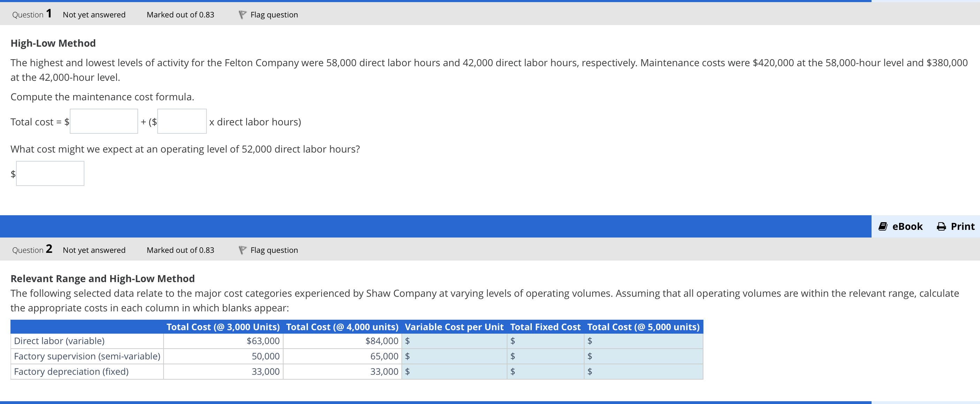Image resolution: width=980 pixels, height=404 pixels.
Task: Click Flag question text in Question 2
Action: click(x=274, y=250)
